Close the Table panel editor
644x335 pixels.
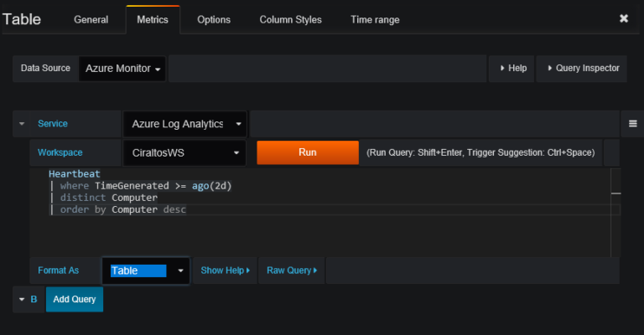coord(623,18)
